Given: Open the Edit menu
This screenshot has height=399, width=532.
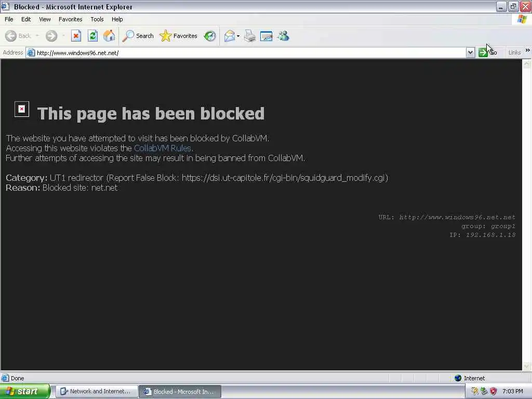Looking at the screenshot, I should [x=26, y=19].
